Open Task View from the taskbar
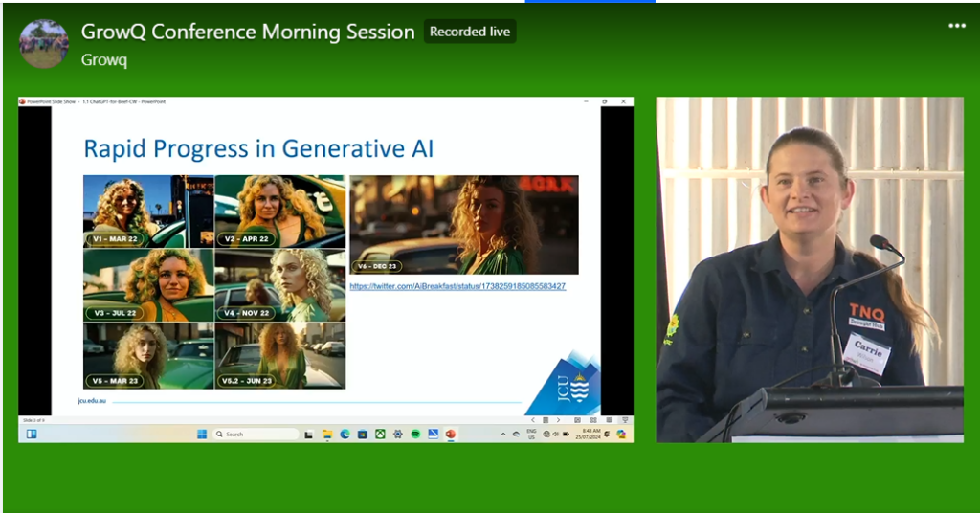The width and height of the screenshot is (980, 513). pos(309,434)
